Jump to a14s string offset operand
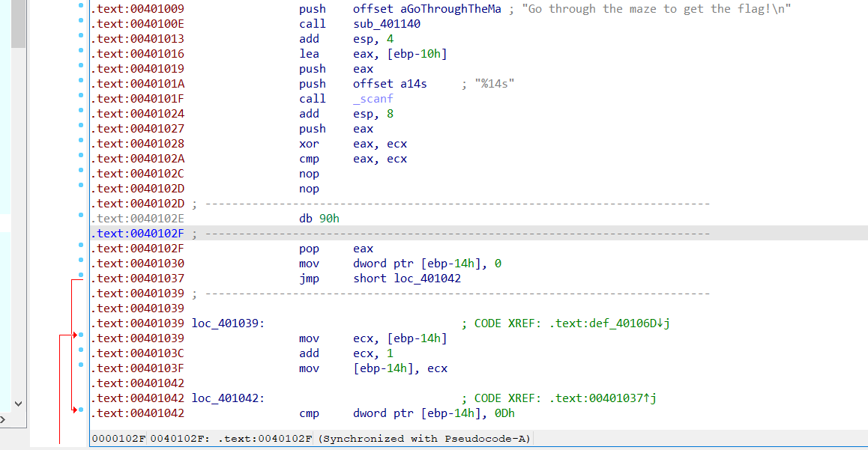Image resolution: width=868 pixels, height=450 pixels. (414, 83)
